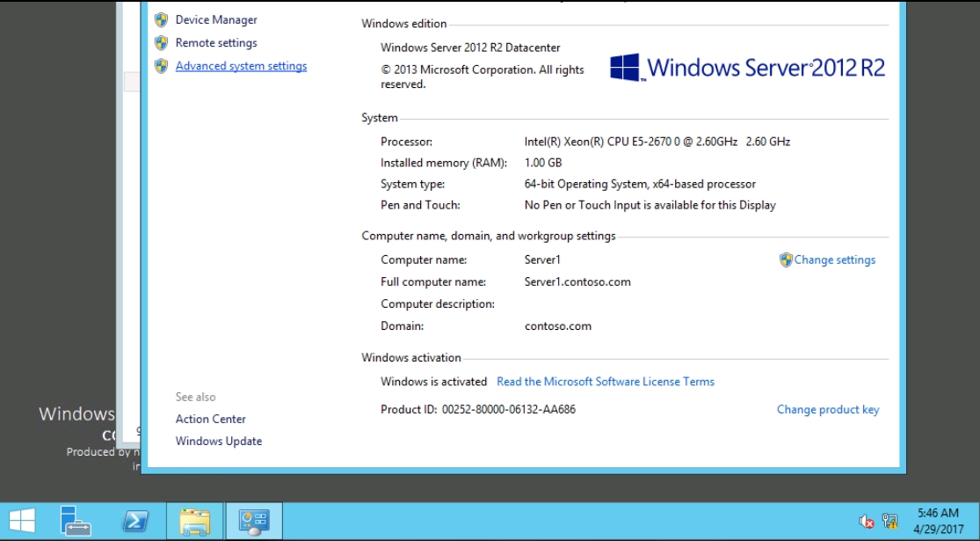Image resolution: width=980 pixels, height=541 pixels.
Task: Click the shield icon beside Advanced system settings
Action: (x=161, y=66)
